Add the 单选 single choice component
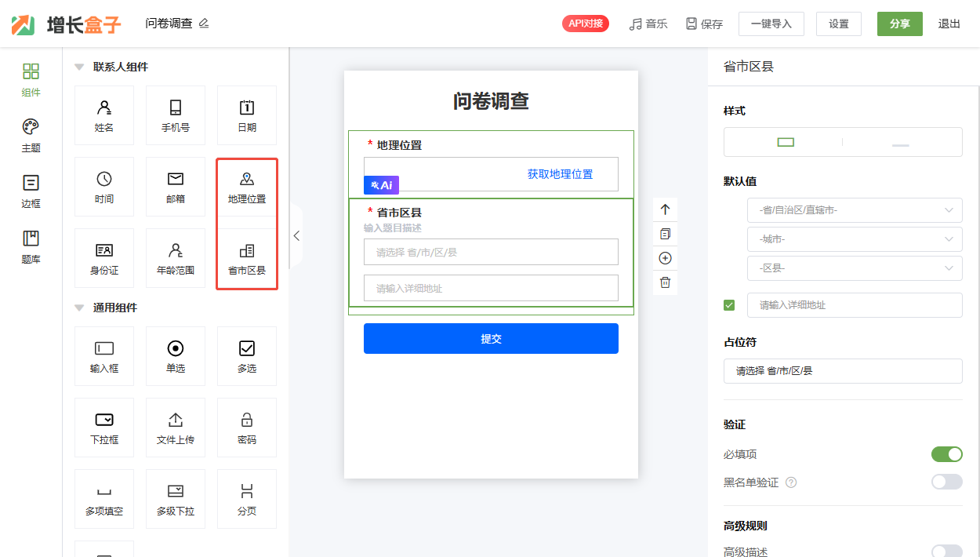 click(176, 356)
